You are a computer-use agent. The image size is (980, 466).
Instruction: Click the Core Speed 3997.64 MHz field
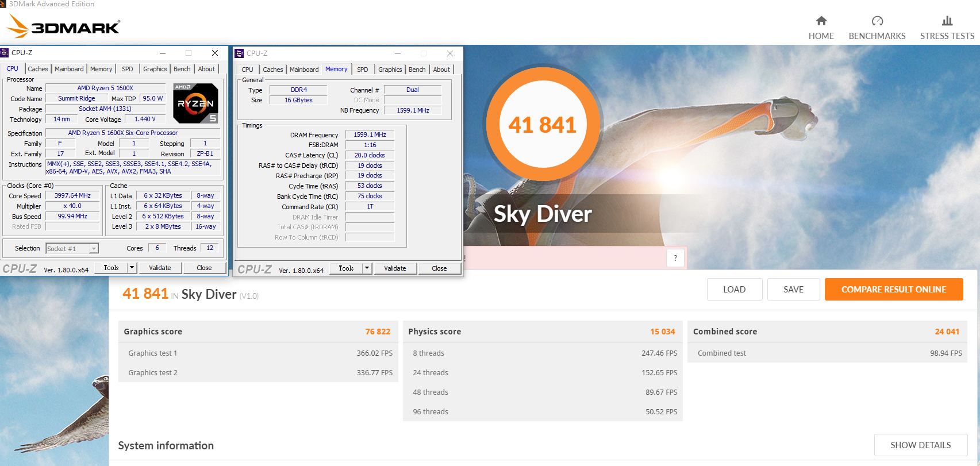[72, 196]
